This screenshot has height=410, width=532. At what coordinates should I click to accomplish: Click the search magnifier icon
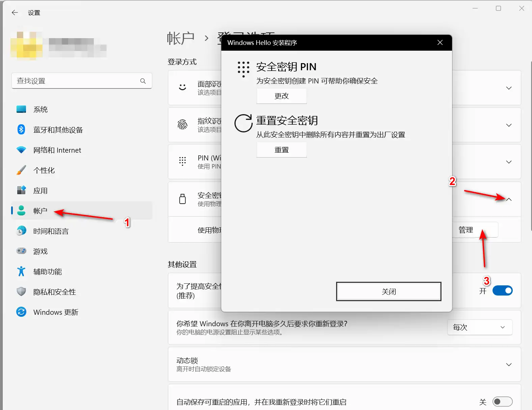(143, 81)
